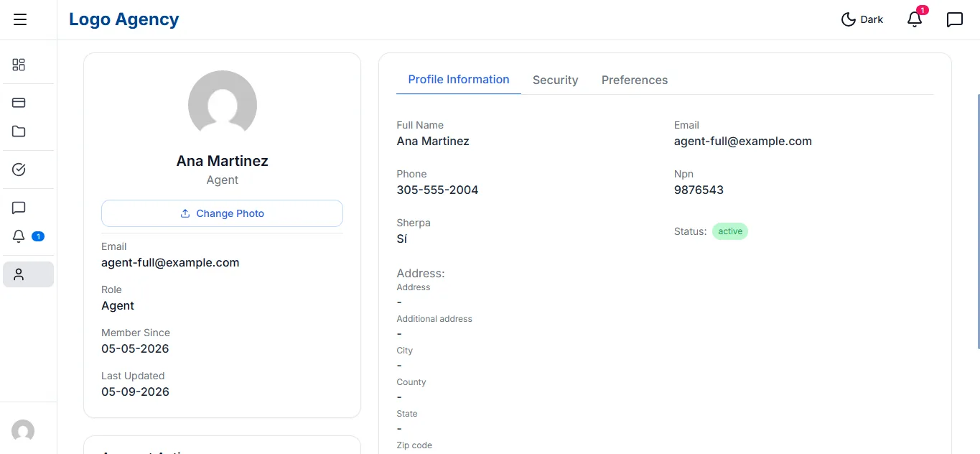Open the folder icon in sidebar
Screen dimensions: 980x454
point(19,131)
